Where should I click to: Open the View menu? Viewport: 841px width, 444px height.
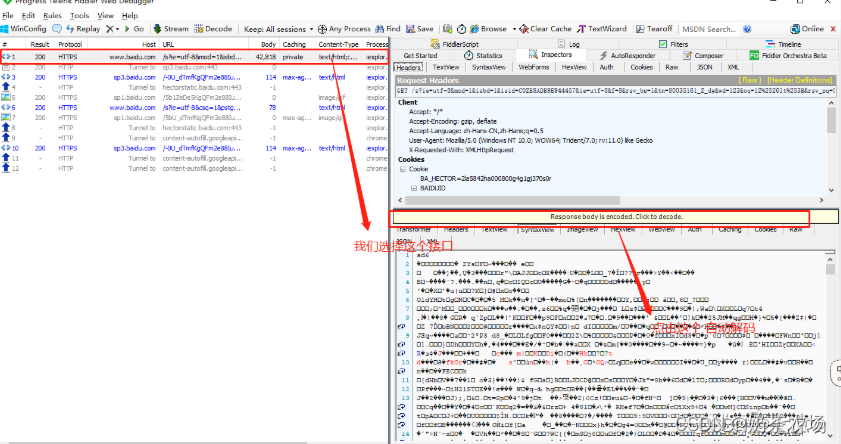(x=105, y=16)
